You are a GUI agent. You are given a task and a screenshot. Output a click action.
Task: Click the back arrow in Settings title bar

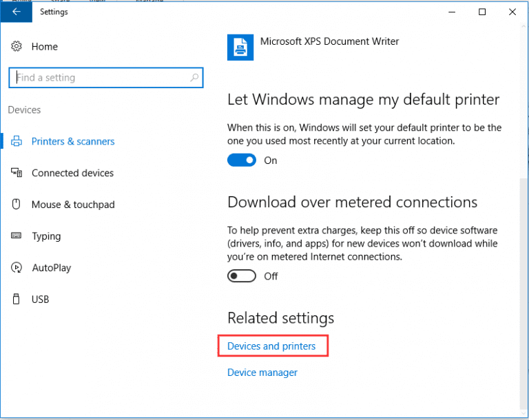pyautogui.click(x=17, y=12)
